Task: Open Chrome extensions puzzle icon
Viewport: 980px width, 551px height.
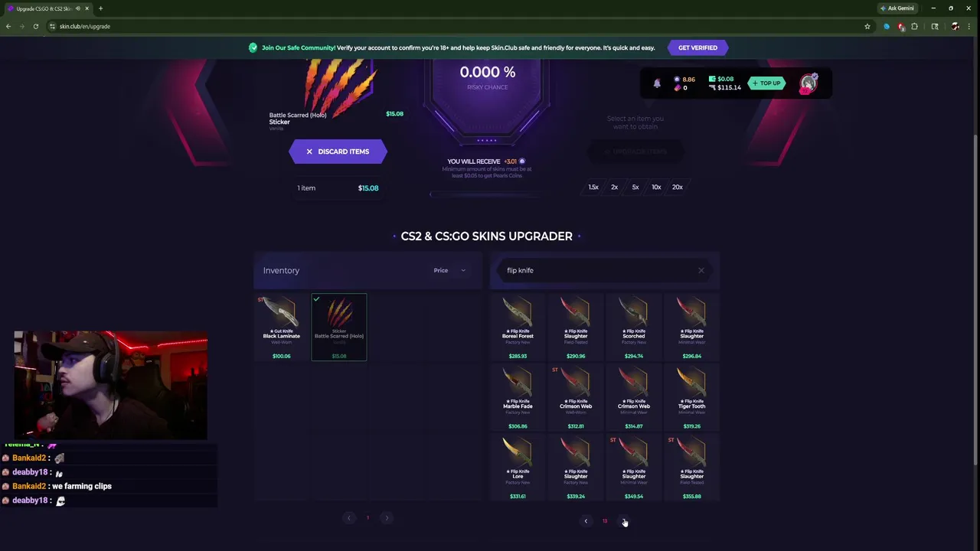Action: coord(914,26)
